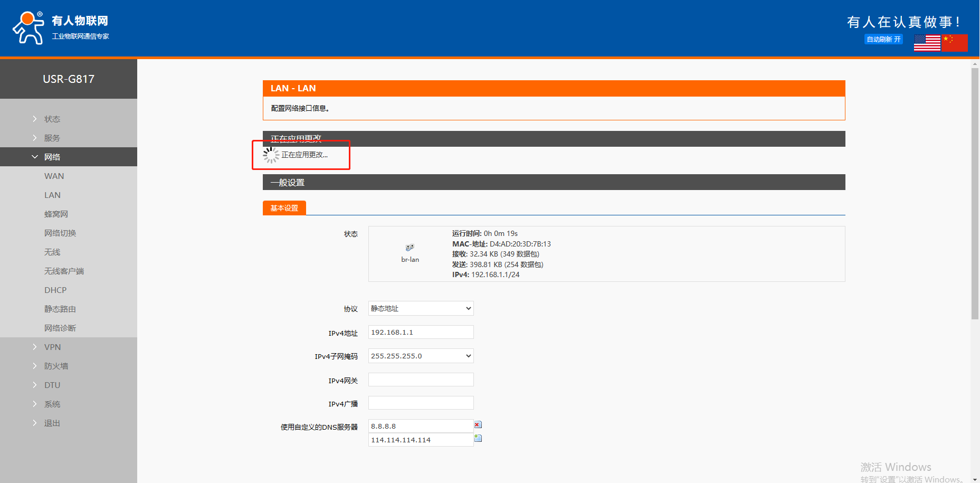Expand the 防火墙 sidebar section
The image size is (980, 483).
(56, 366)
